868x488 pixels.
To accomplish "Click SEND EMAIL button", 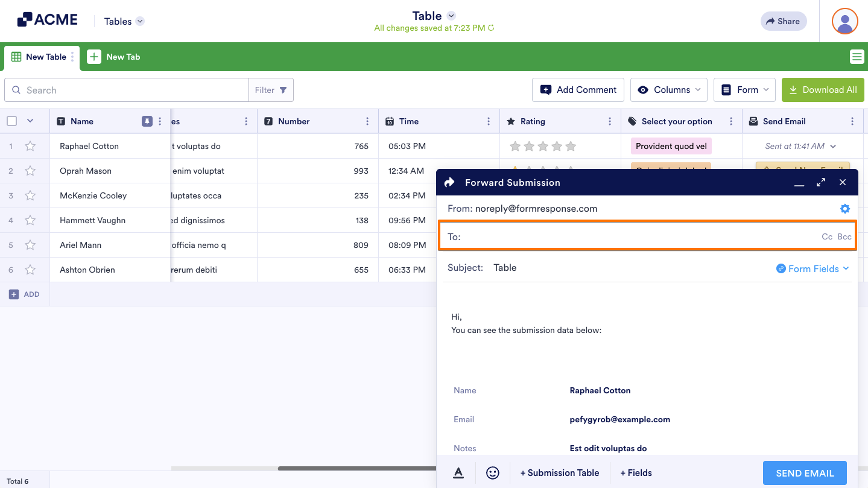I will (805, 473).
